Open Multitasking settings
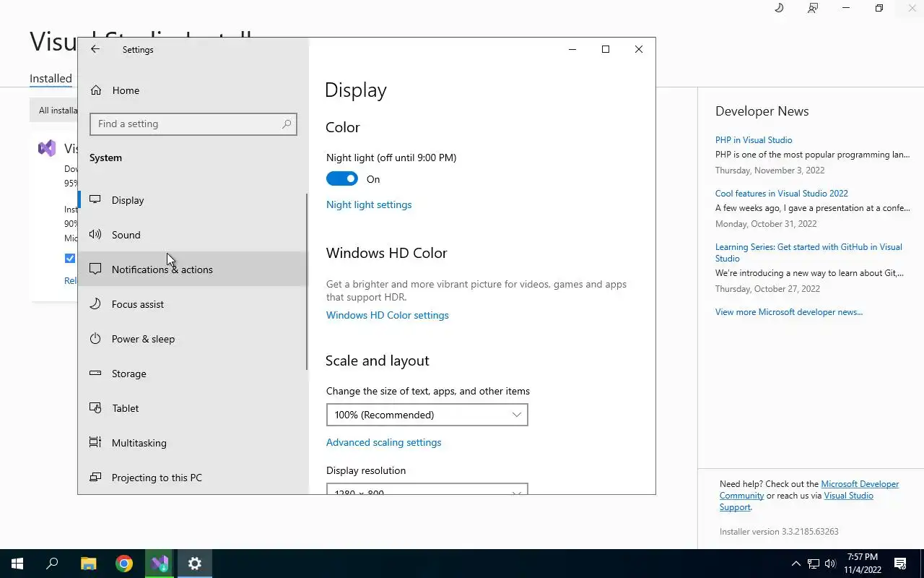Screen dimensions: 924x578 (x=193, y=442)
